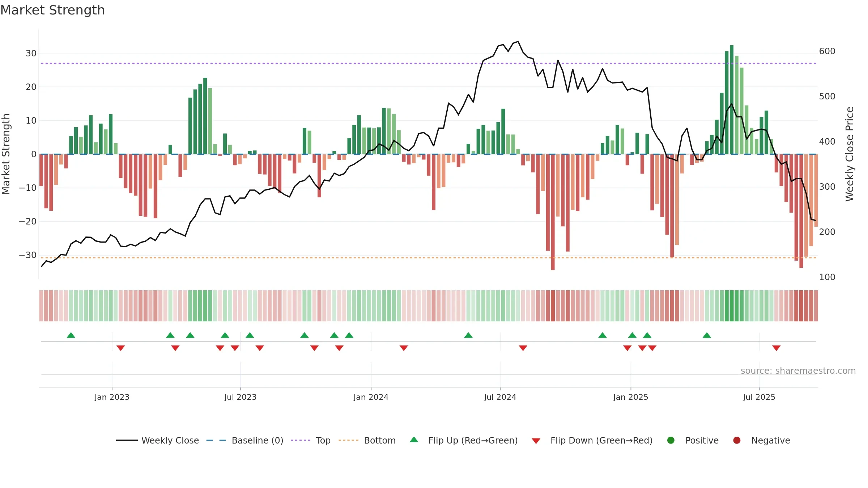Toggle the Negative legend label
868x488 pixels.
point(771,440)
